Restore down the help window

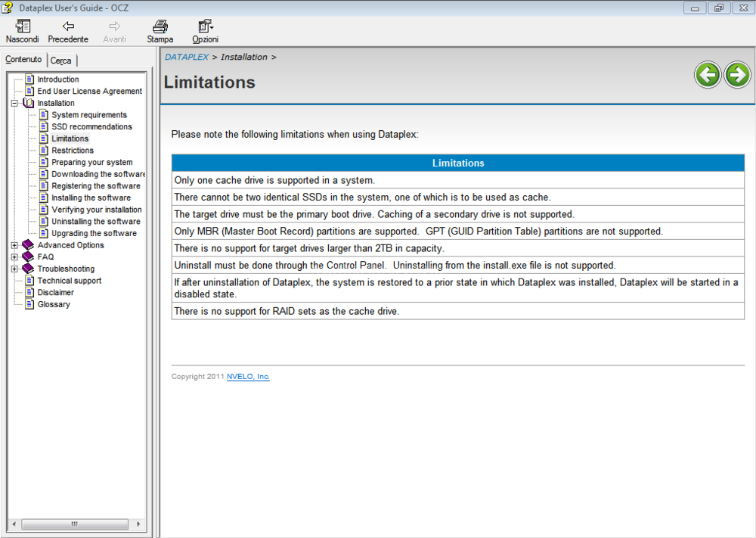719,8
